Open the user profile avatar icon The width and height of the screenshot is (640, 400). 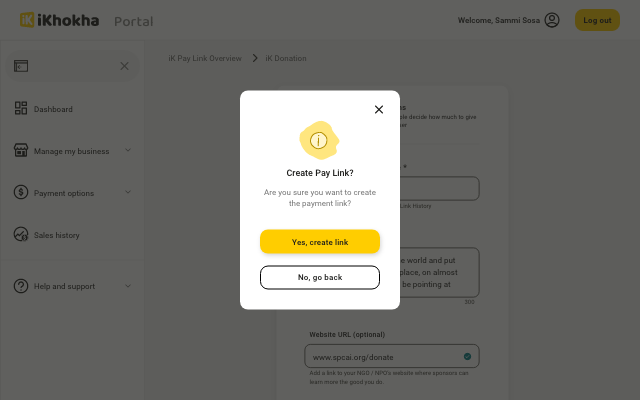point(552,20)
